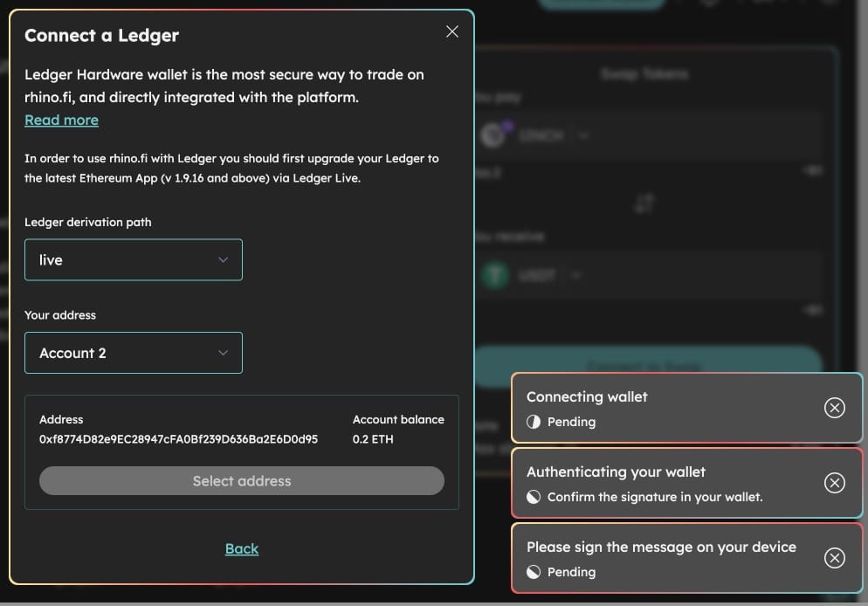Image resolution: width=868 pixels, height=606 pixels.
Task: Close the Connect a Ledger dialog
Action: pos(452,31)
